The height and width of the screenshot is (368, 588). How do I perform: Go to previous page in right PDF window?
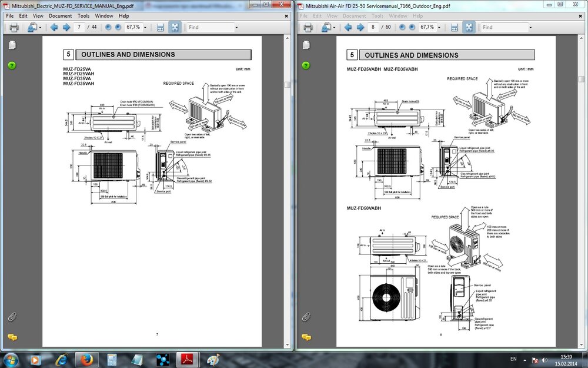(348, 27)
